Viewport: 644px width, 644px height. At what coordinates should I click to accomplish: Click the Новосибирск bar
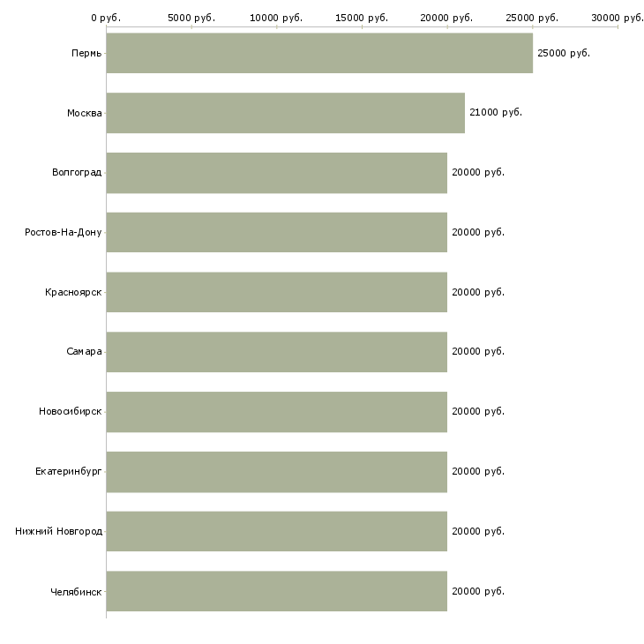[276, 412]
